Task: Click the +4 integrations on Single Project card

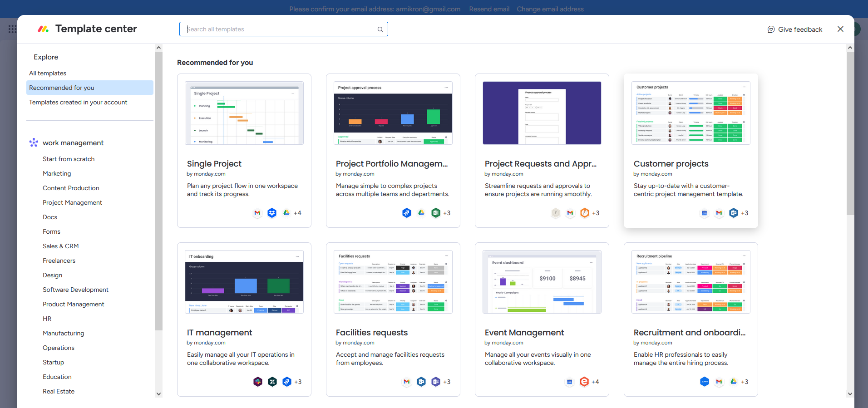Action: pyautogui.click(x=297, y=213)
